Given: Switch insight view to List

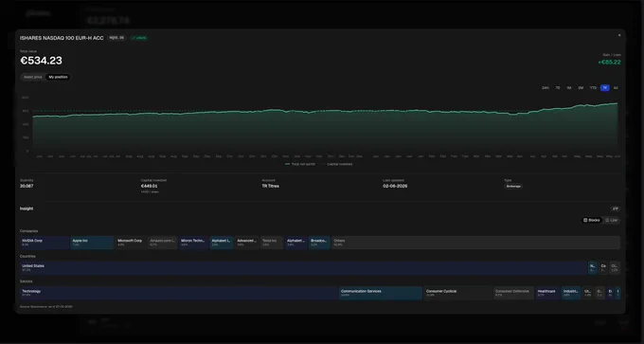Looking at the screenshot, I should pyautogui.click(x=612, y=220).
